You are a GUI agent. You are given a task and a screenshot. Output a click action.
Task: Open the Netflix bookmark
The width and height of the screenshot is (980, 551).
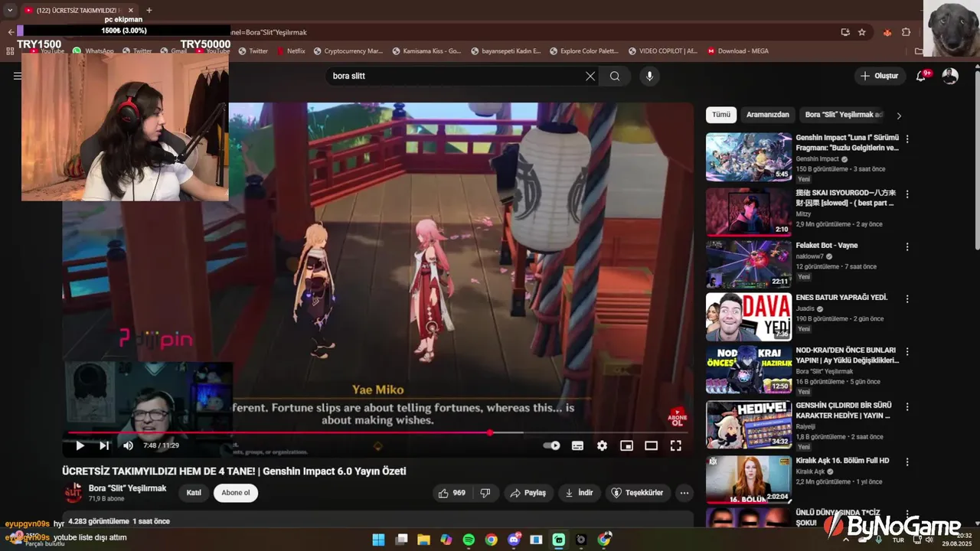[x=289, y=51]
